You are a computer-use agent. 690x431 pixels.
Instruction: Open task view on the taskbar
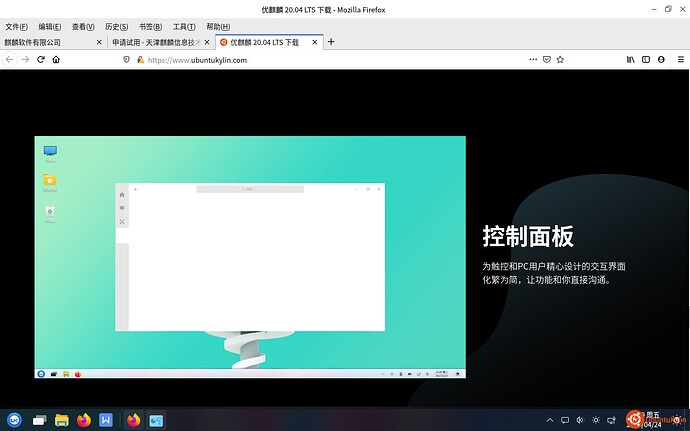point(40,420)
